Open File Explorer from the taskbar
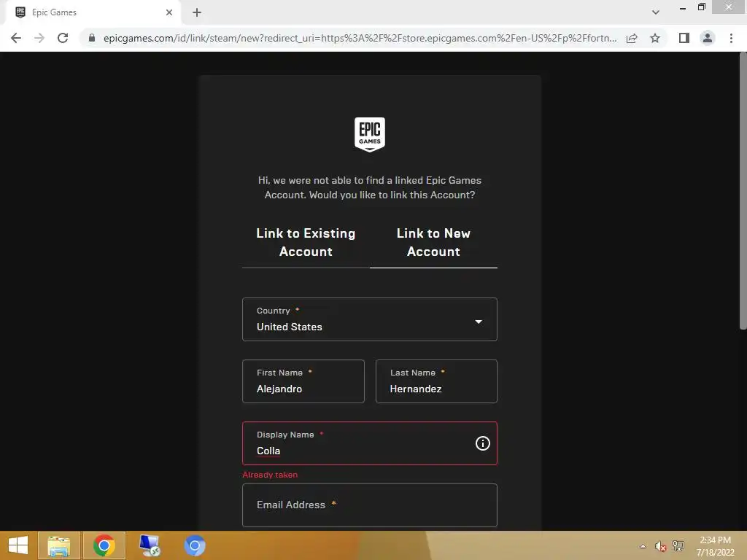The width and height of the screenshot is (747, 560). (x=59, y=545)
